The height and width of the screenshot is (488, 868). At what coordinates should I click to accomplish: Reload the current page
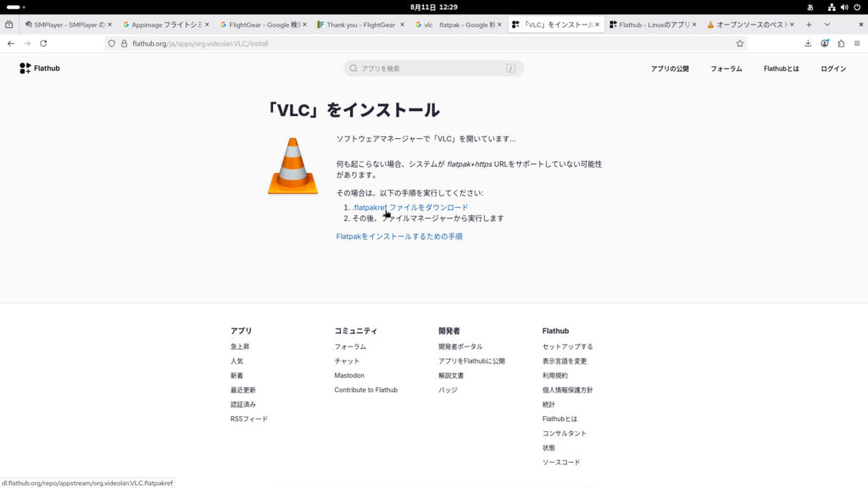click(x=43, y=43)
